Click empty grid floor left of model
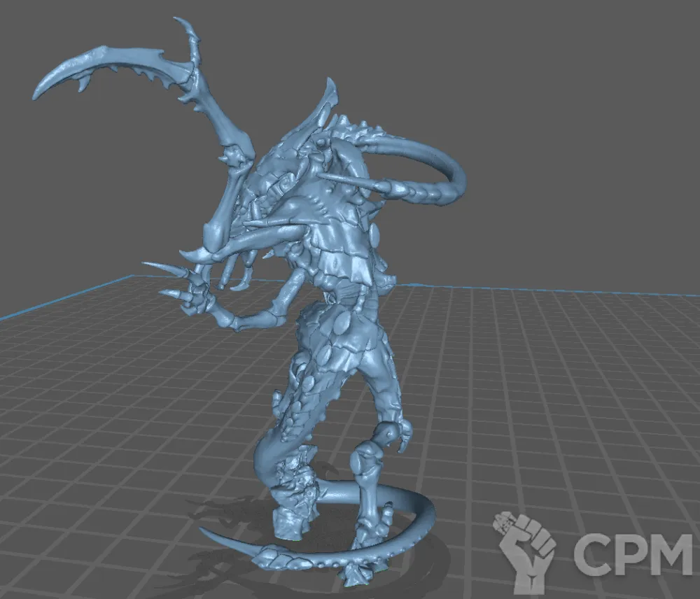Screen dimensions: 700x599 tap(105, 420)
